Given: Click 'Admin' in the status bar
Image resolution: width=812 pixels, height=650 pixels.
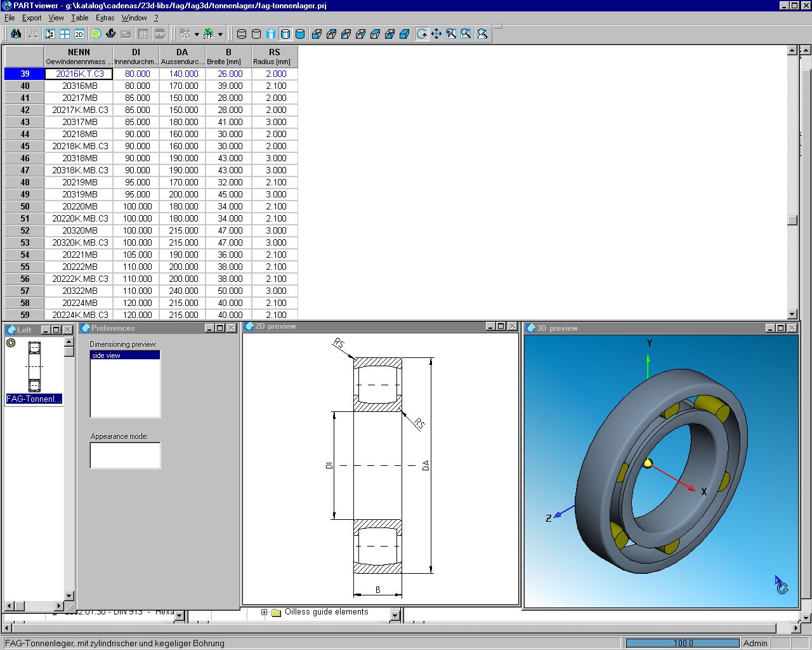Looking at the screenshot, I should pos(756,643).
